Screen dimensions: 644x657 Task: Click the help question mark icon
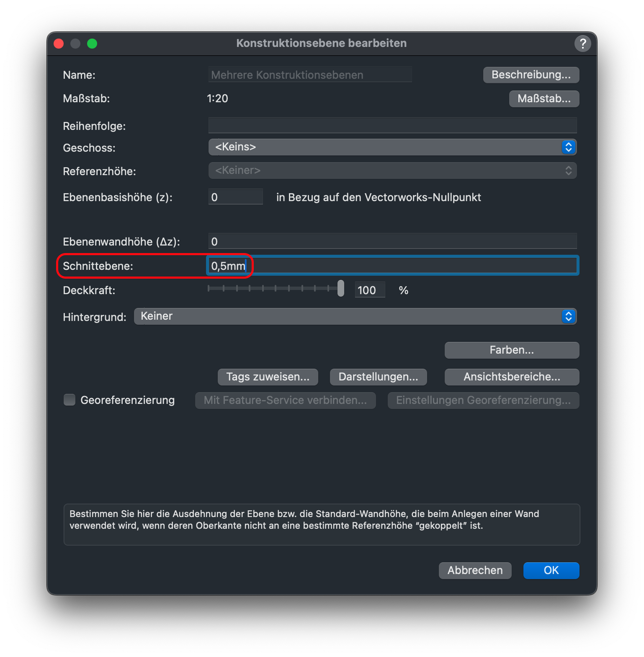click(582, 44)
